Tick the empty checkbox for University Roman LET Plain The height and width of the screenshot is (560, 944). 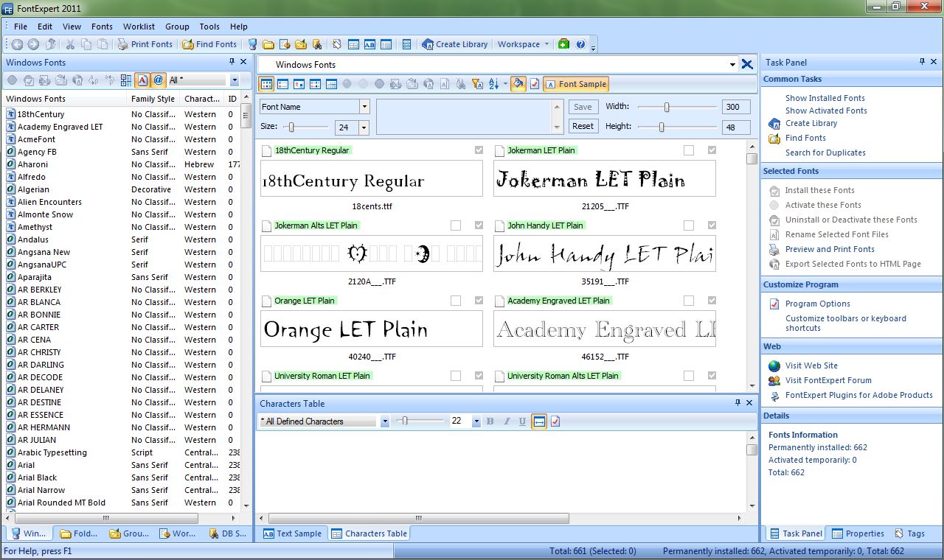click(x=456, y=376)
